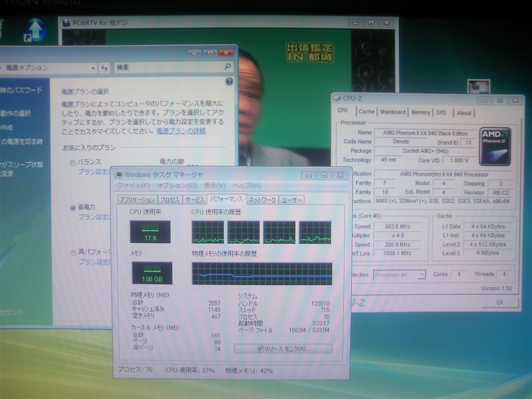This screenshot has width=532, height=399.
Task: Select the バランス power plan radio button
Action: pos(73,163)
